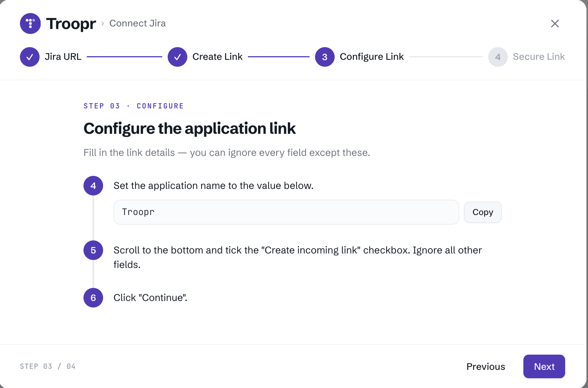588x388 pixels.
Task: Click the Connect Jira breadcrumb text
Action: (138, 23)
